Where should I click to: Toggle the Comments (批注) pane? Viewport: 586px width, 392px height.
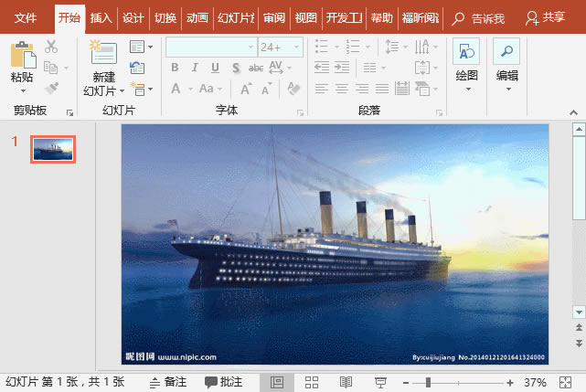[x=223, y=381]
